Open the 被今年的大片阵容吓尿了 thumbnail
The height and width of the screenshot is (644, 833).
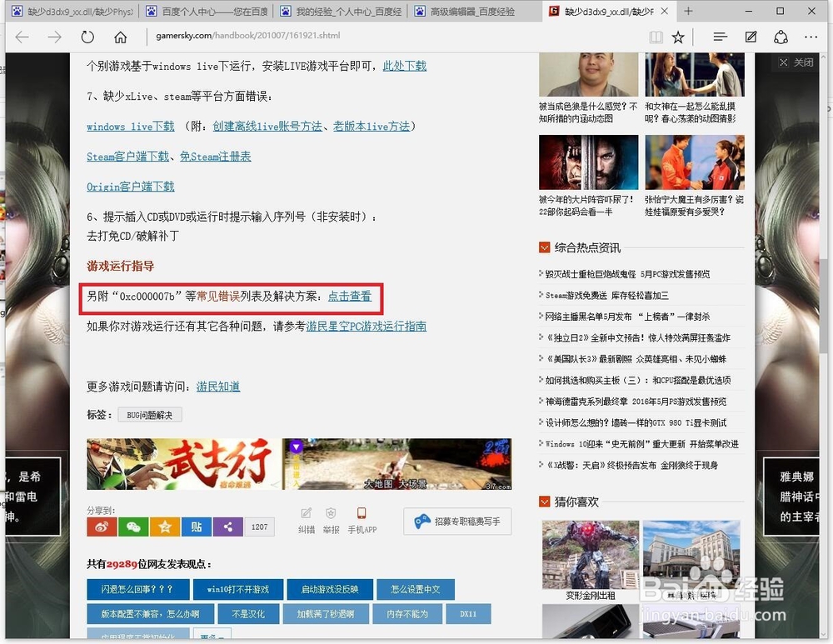(589, 162)
